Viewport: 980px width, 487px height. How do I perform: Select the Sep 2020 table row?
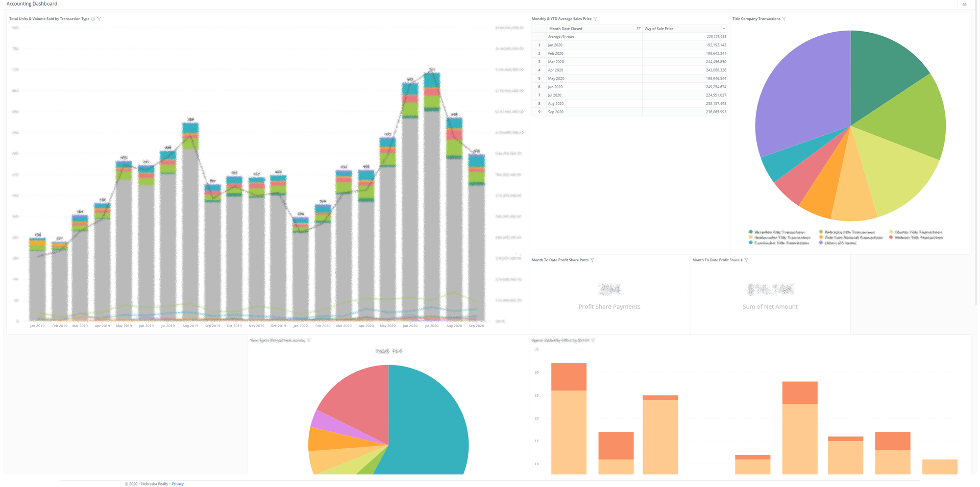point(629,112)
